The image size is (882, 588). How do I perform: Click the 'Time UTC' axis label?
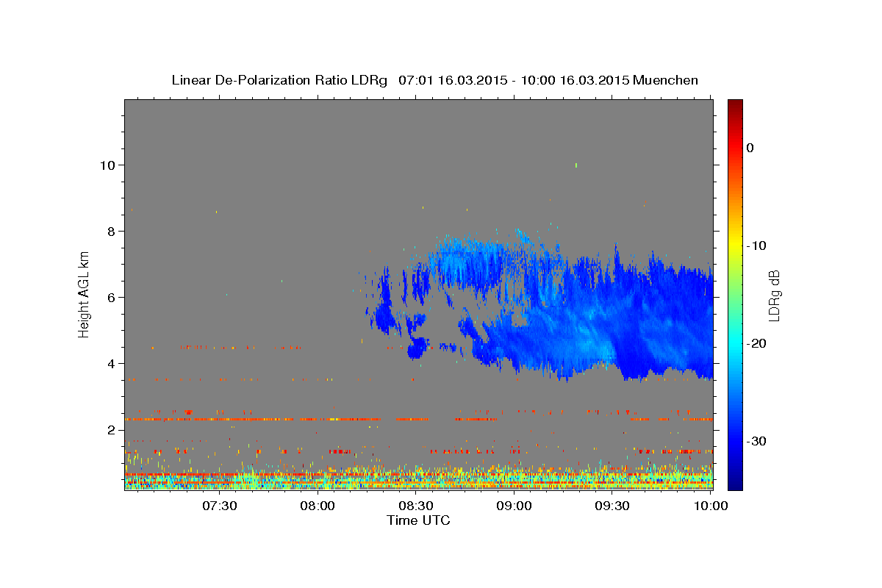click(x=418, y=520)
